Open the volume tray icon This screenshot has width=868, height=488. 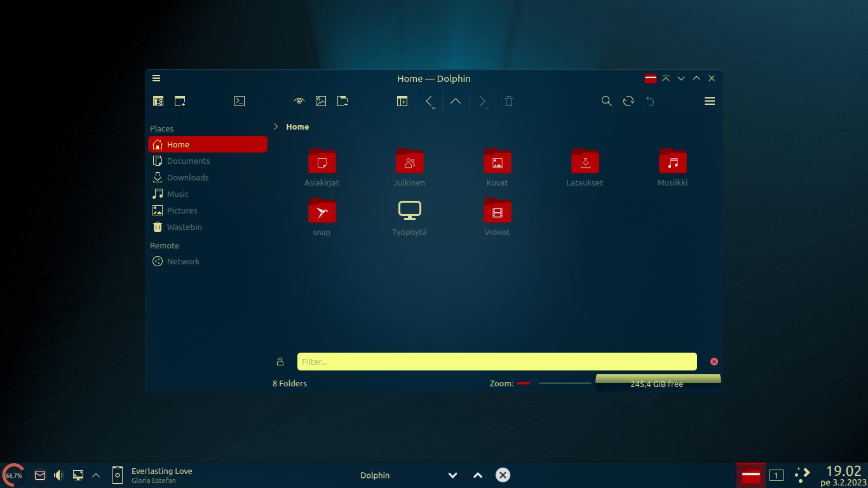click(x=59, y=475)
